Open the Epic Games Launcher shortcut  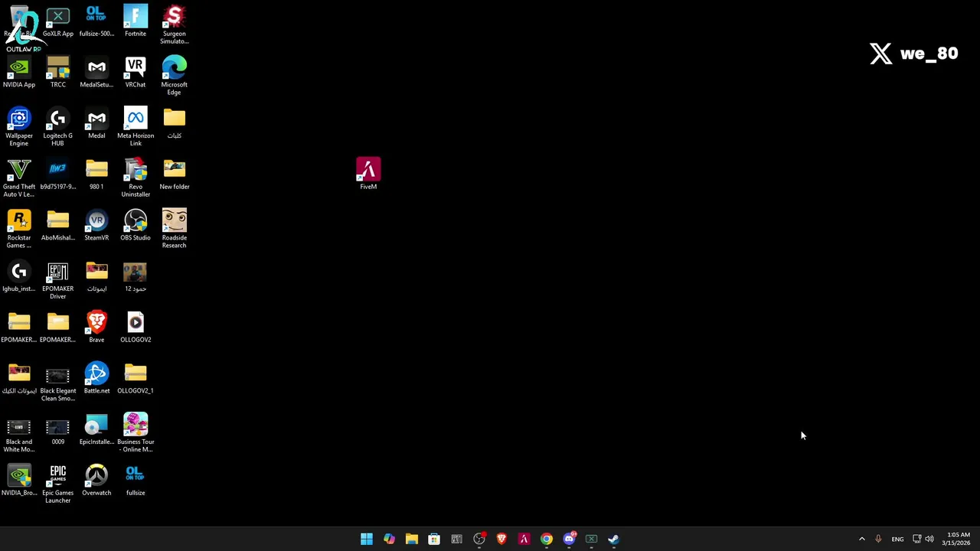tap(58, 484)
